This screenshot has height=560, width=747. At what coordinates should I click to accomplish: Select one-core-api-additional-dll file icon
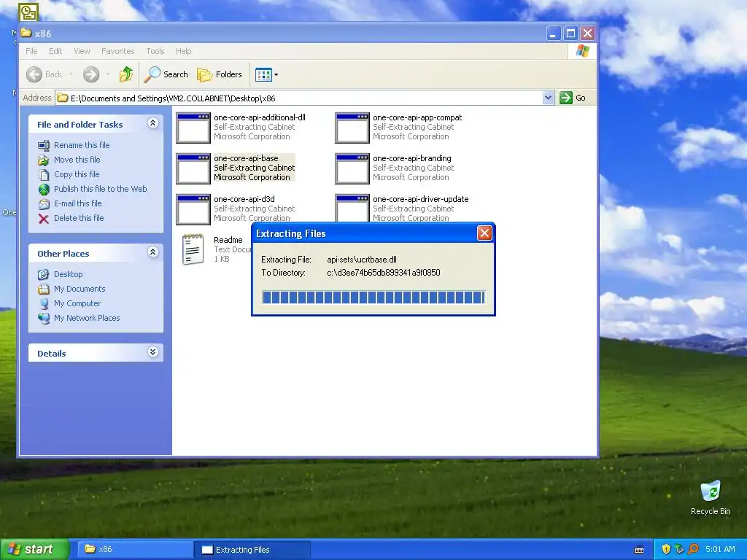(x=193, y=128)
